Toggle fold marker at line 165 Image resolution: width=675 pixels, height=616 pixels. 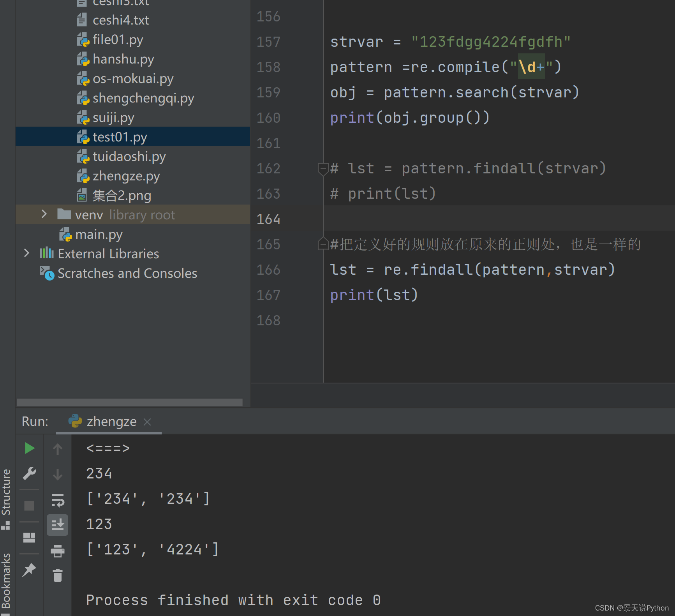pos(323,244)
